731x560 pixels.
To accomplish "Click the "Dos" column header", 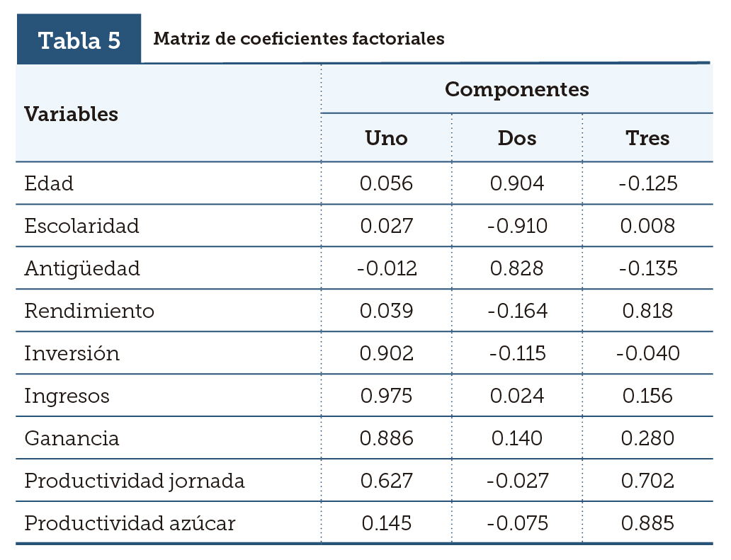I will click(517, 137).
